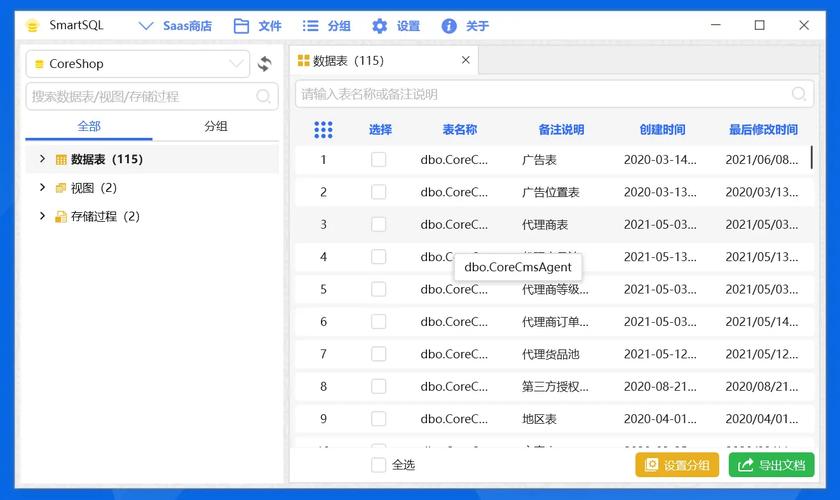Click the procedure icon next to 存储过程 (2)

click(x=61, y=217)
